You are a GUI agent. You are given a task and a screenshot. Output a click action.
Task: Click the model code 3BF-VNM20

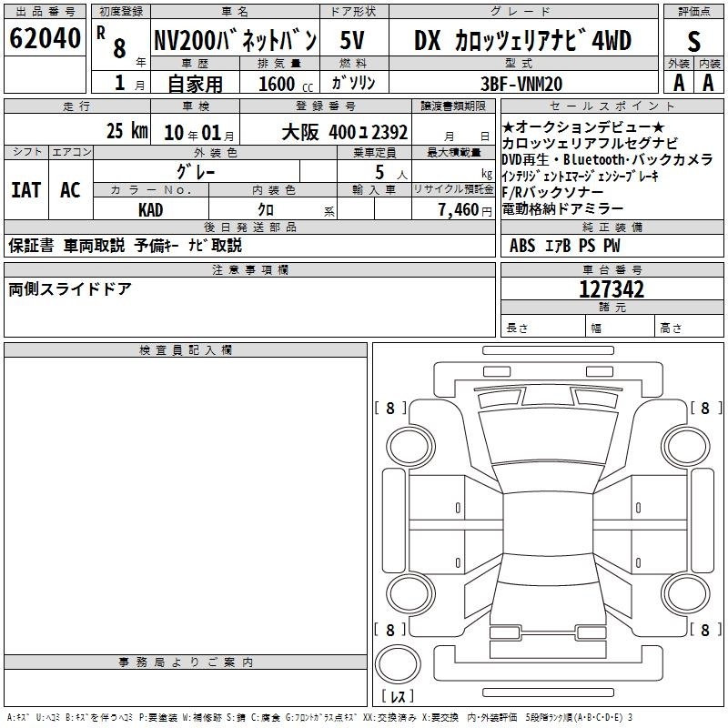[522, 83]
